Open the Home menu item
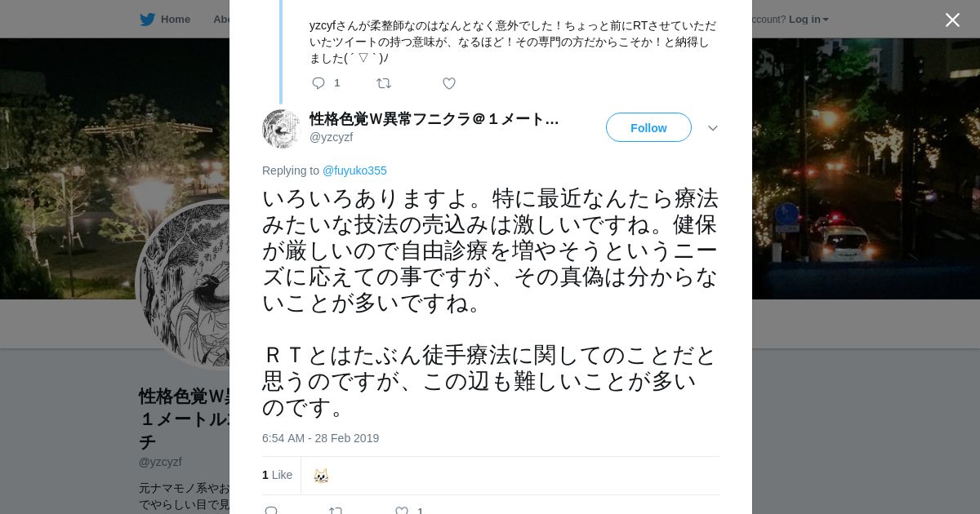Viewport: 980px width, 514px height. point(175,19)
